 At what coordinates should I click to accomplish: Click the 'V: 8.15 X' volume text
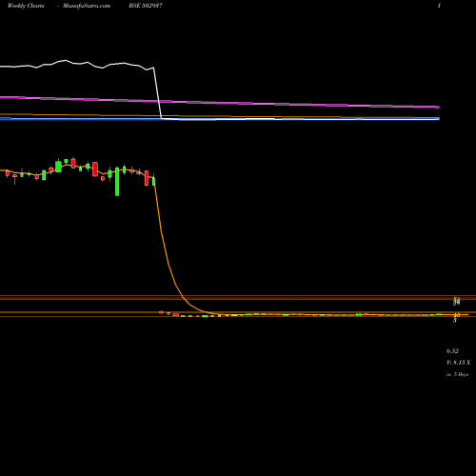pos(458,363)
